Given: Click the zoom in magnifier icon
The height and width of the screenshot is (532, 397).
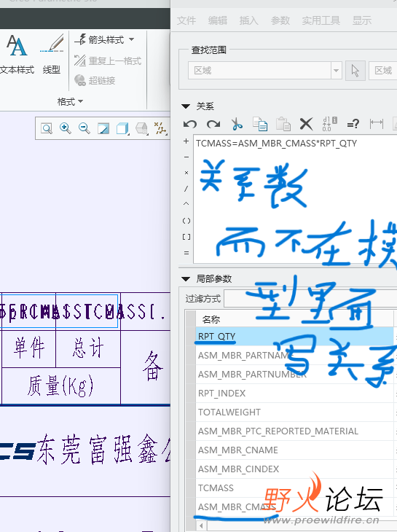Looking at the screenshot, I should pos(66,128).
